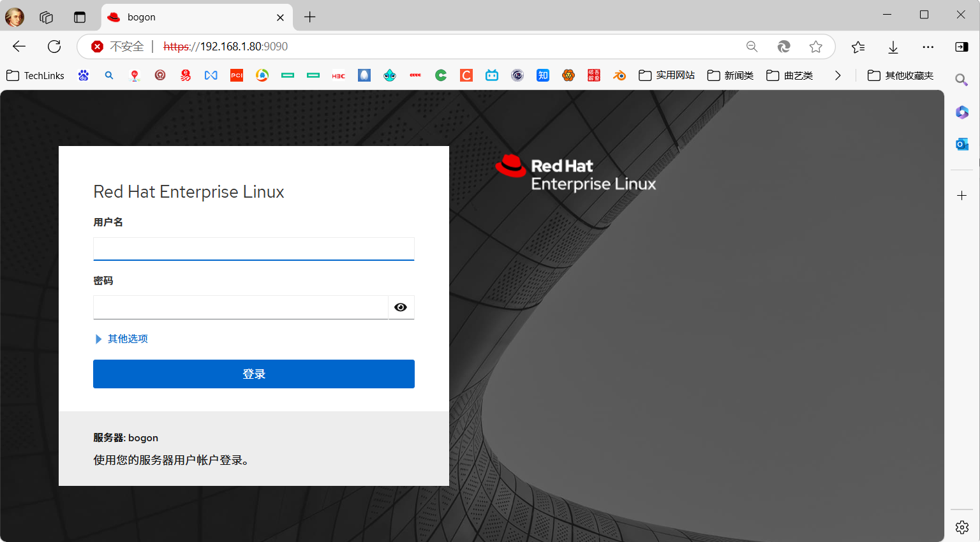Screen dimensions: 980x542
Task: Add a sidebar app with plus
Action: click(x=962, y=196)
